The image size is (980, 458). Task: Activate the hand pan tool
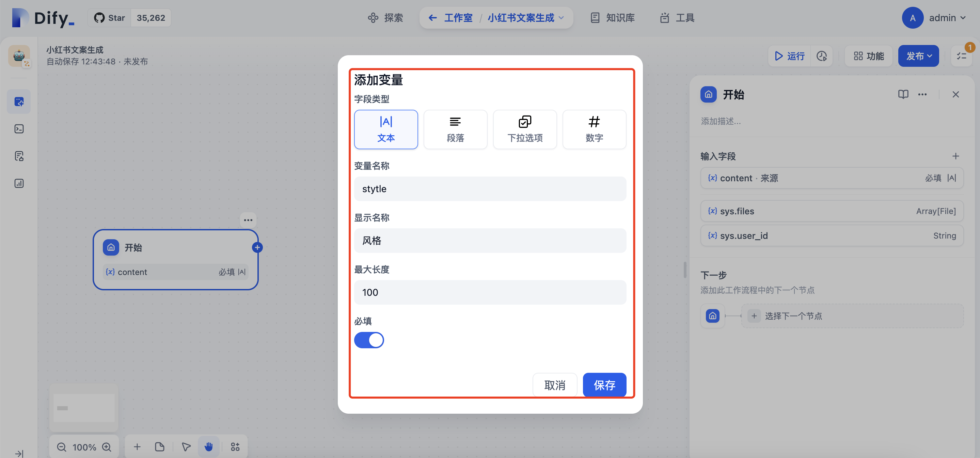coord(208,446)
